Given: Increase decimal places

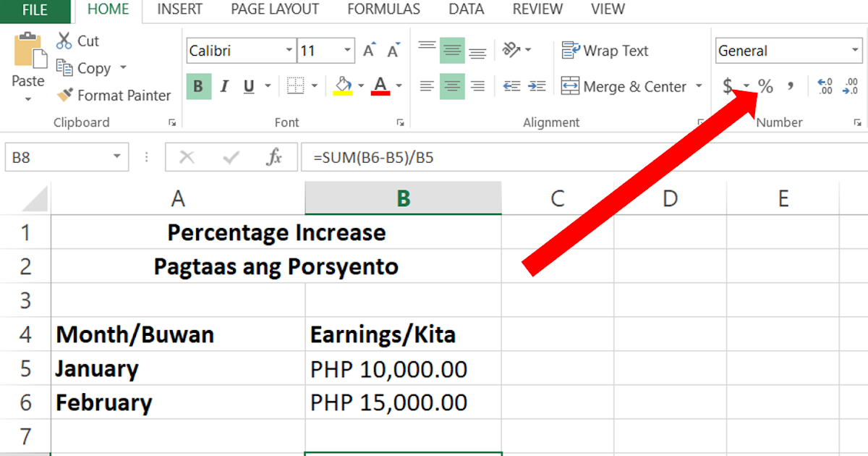Looking at the screenshot, I should point(823,86).
